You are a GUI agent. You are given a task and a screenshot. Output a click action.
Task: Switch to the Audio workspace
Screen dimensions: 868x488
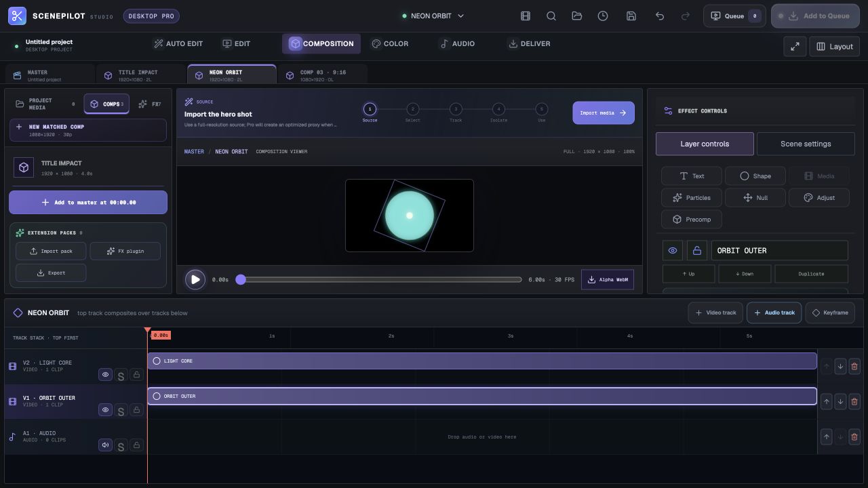click(457, 43)
